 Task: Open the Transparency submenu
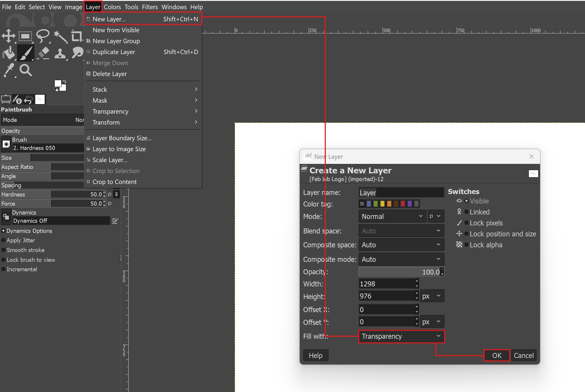tap(143, 111)
